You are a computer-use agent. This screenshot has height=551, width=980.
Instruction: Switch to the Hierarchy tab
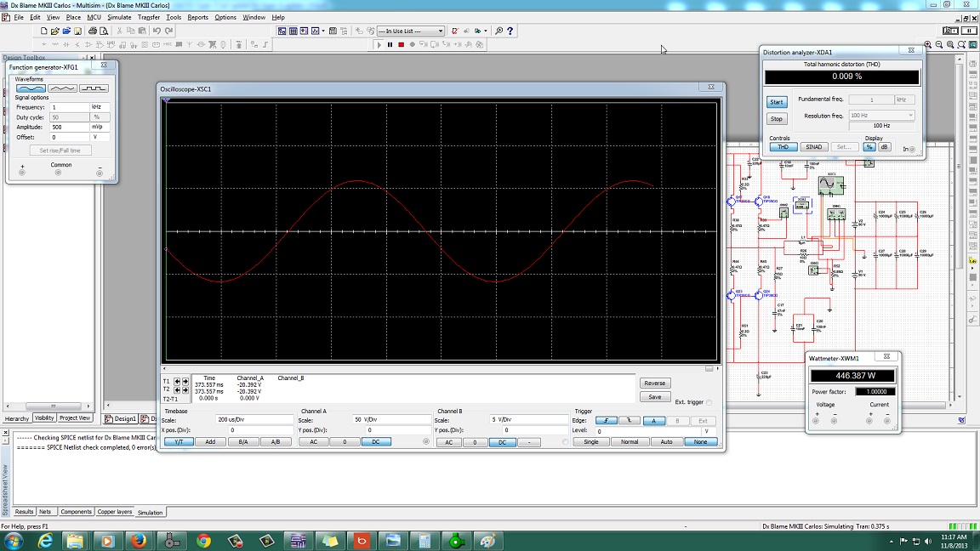pyautogui.click(x=17, y=418)
